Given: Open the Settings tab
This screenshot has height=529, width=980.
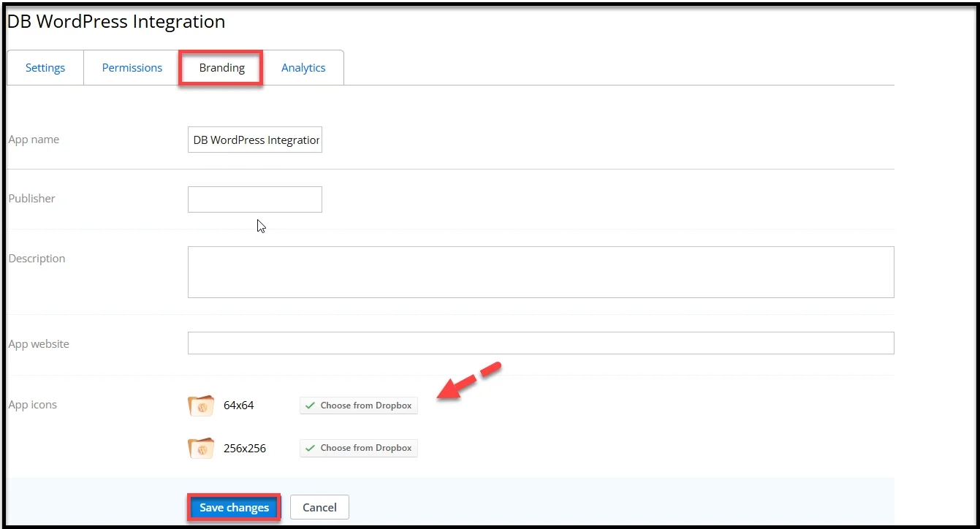Looking at the screenshot, I should click(x=45, y=68).
